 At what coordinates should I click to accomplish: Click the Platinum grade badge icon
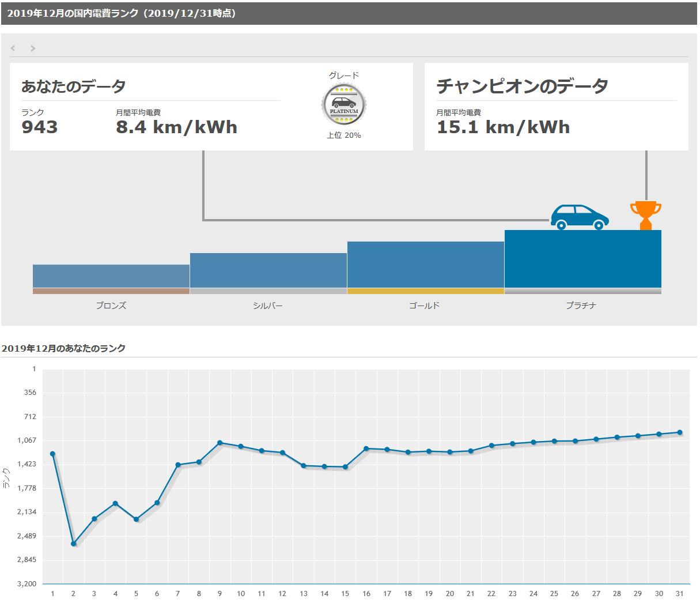click(344, 104)
